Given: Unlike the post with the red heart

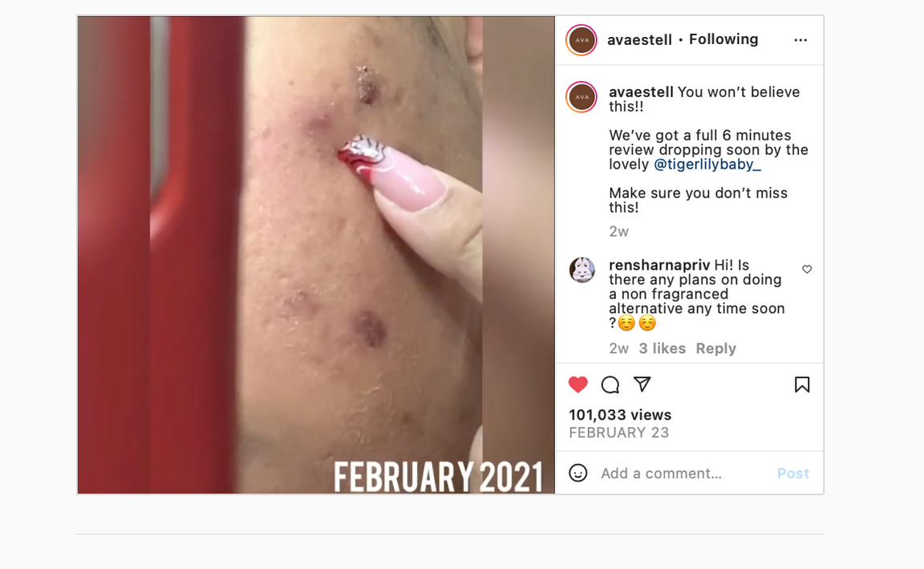Looking at the screenshot, I should coord(578,384).
